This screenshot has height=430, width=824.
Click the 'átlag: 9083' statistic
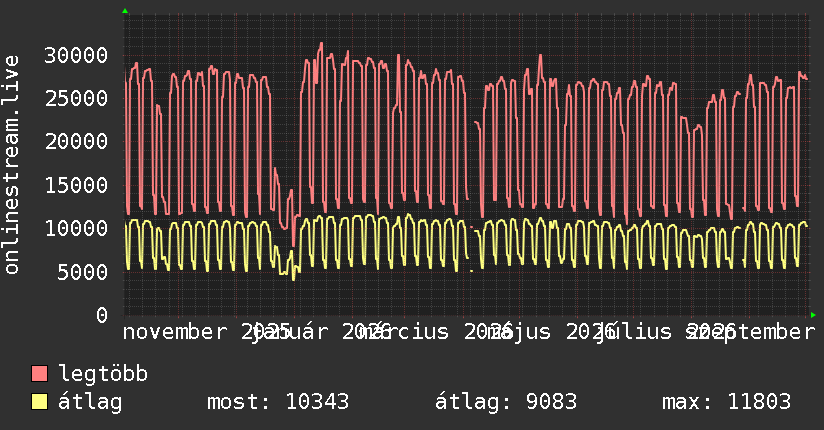pos(506,402)
